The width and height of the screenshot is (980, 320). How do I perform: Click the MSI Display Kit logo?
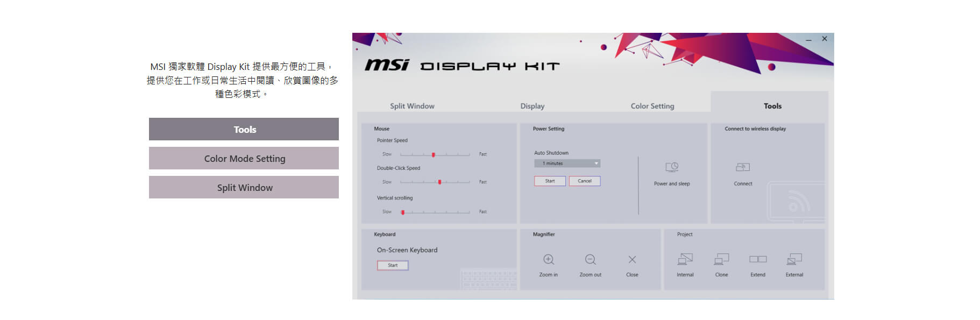pos(462,65)
